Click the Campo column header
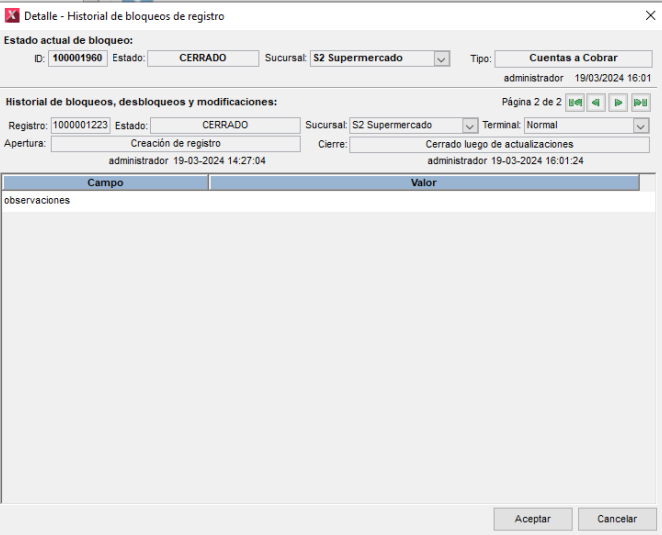 [x=105, y=183]
